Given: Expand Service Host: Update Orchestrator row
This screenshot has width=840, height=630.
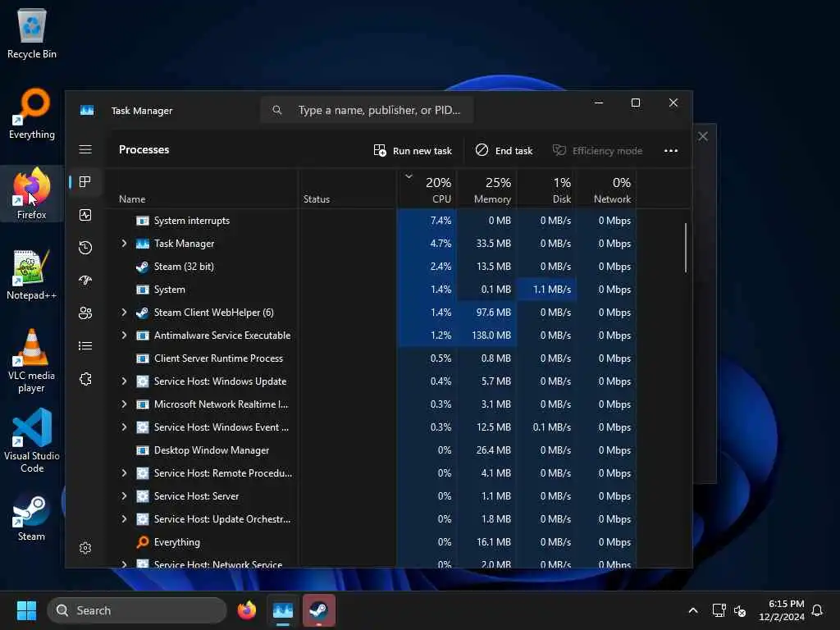Looking at the screenshot, I should [125, 519].
